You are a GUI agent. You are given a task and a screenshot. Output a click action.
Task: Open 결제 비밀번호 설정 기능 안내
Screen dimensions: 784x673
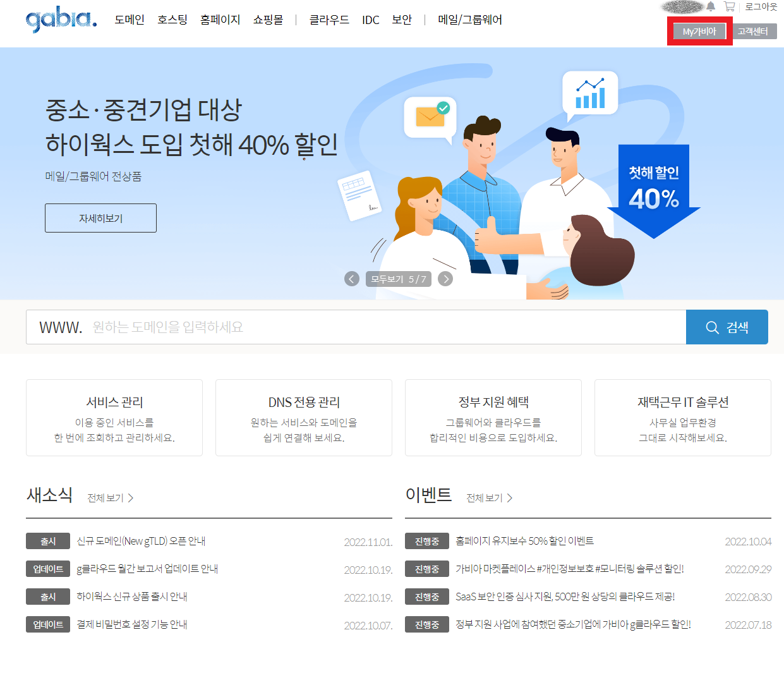pyautogui.click(x=132, y=624)
